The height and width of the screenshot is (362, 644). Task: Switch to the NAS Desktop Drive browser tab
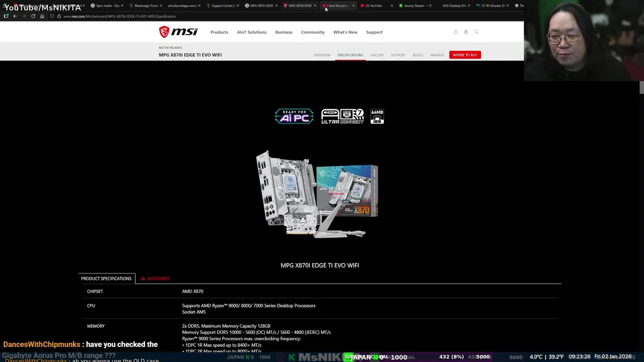point(454,6)
